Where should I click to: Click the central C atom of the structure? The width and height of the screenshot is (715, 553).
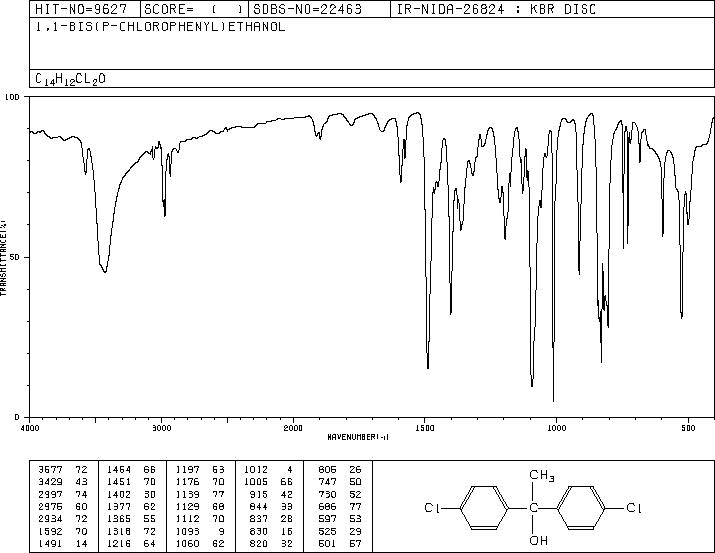point(533,508)
